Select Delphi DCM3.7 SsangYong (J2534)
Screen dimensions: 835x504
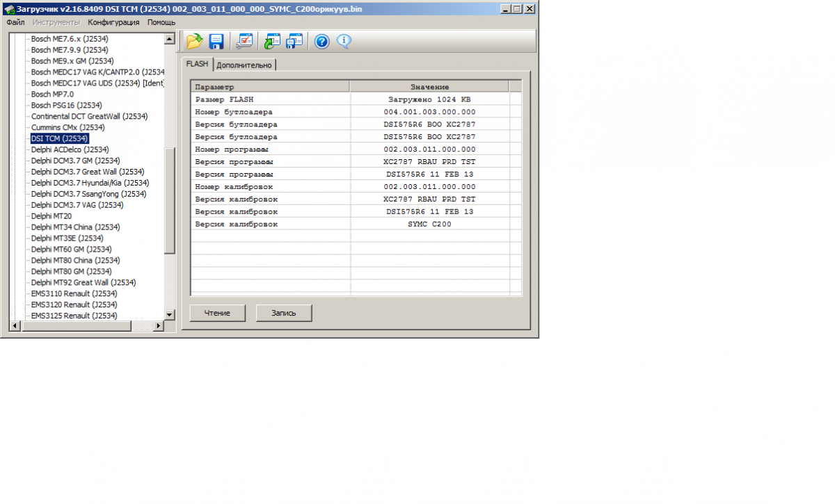[89, 194]
